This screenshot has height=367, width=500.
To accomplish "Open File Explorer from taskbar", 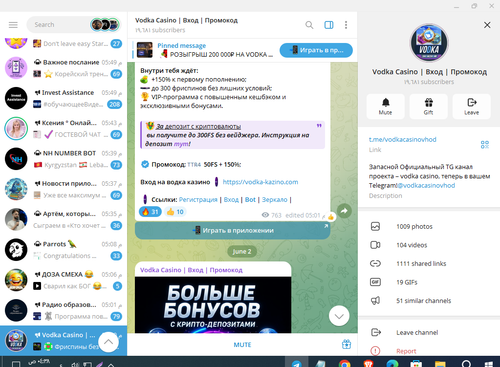I will [440, 363].
